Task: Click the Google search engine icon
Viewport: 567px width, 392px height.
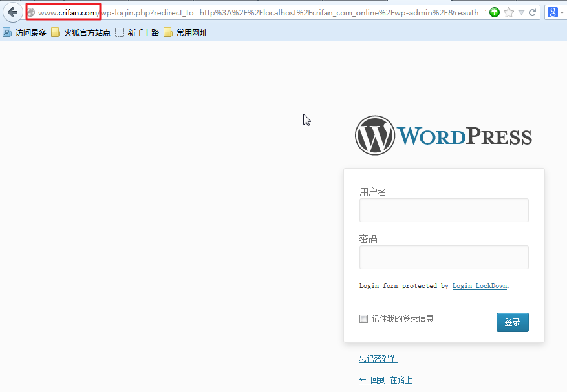Action: coord(552,12)
